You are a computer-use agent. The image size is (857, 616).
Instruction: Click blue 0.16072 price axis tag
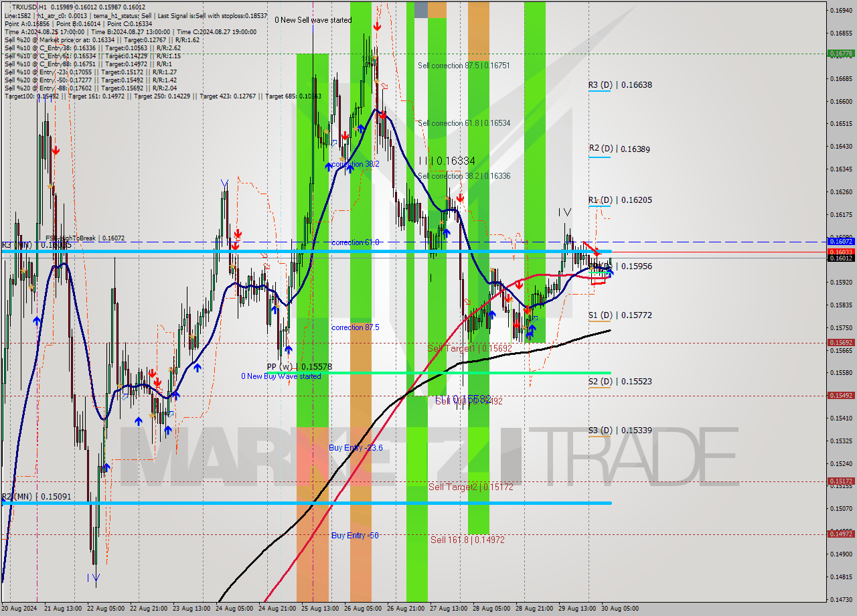tap(841, 241)
